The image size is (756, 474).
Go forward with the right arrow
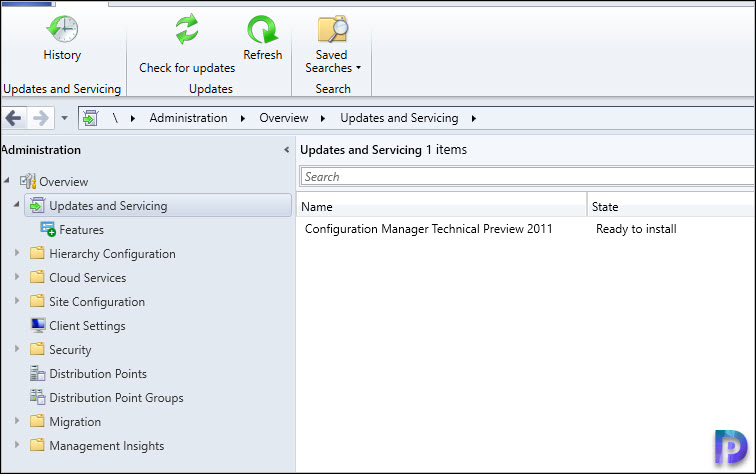(x=41, y=118)
